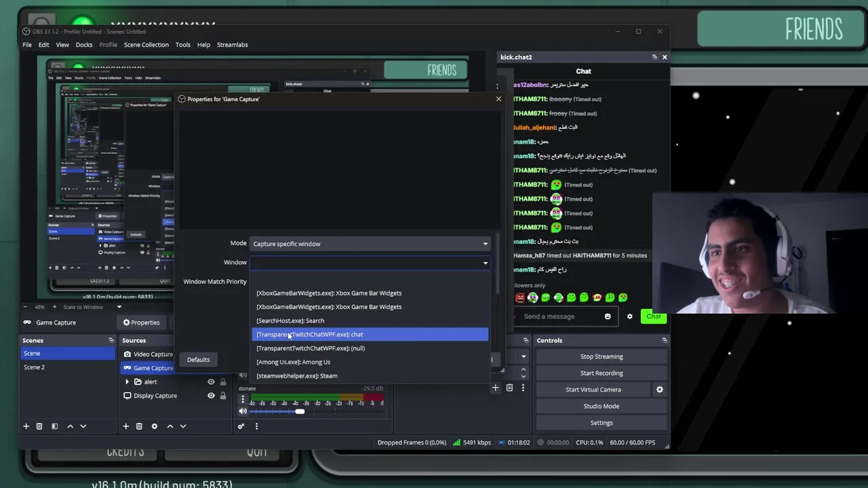This screenshot has height=488, width=868.
Task: Open the View menu
Action: click(62, 45)
